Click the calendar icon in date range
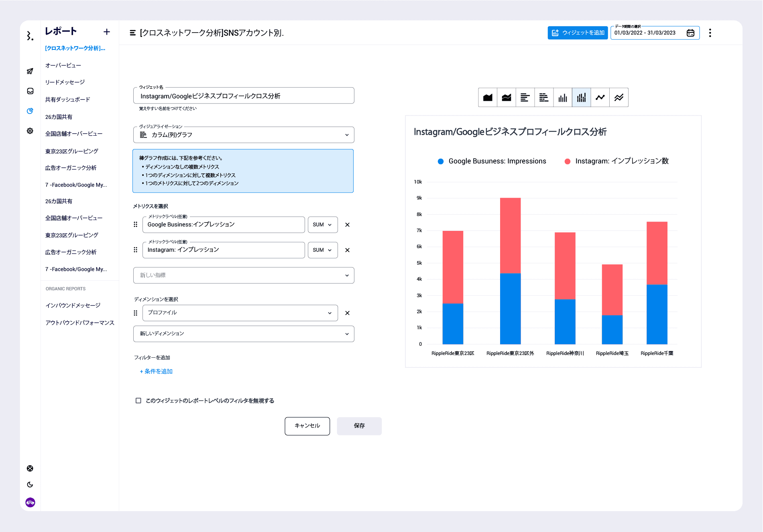Viewport: 763px width, 532px height. 690,33
